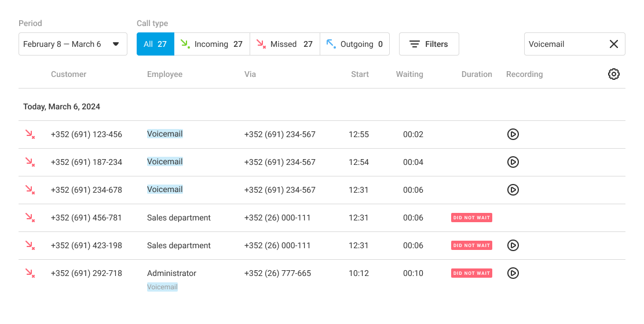Select customer number +352 (691) 187-234
Image resolution: width=644 pixels, height=324 pixels.
(x=86, y=162)
